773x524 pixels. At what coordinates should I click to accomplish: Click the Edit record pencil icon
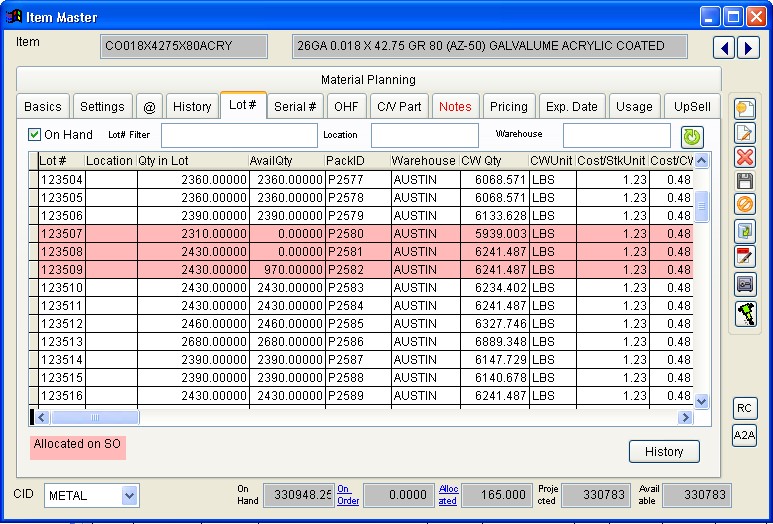point(744,133)
